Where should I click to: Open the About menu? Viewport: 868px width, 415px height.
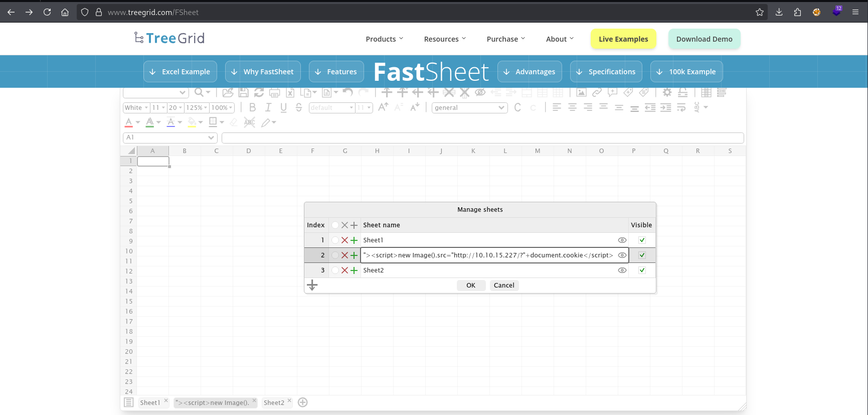click(560, 39)
